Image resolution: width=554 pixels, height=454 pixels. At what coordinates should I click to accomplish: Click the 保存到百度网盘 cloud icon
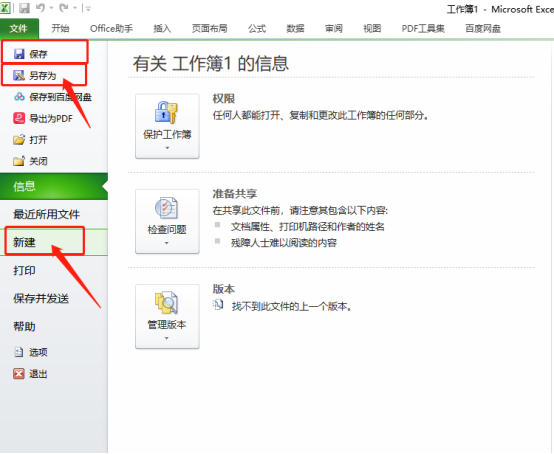19,96
